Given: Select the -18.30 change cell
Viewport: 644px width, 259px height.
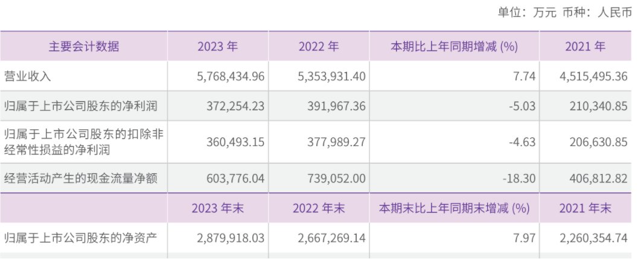Looking at the screenshot, I should pos(518,179).
